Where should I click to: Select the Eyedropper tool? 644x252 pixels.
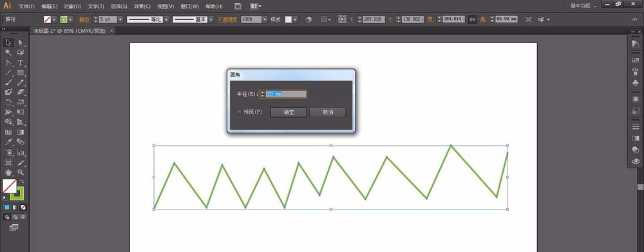8,142
